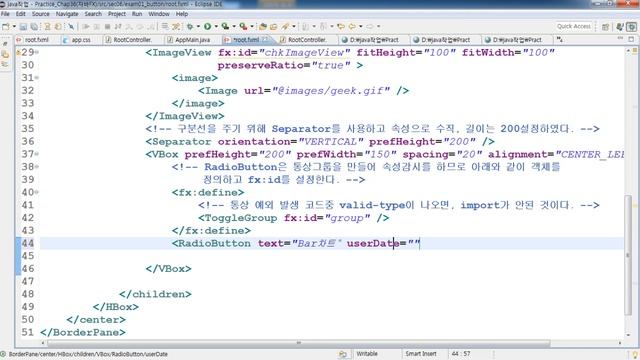640x360 pixels.
Task: Switch to the first root.fxml tab
Action: point(37,40)
